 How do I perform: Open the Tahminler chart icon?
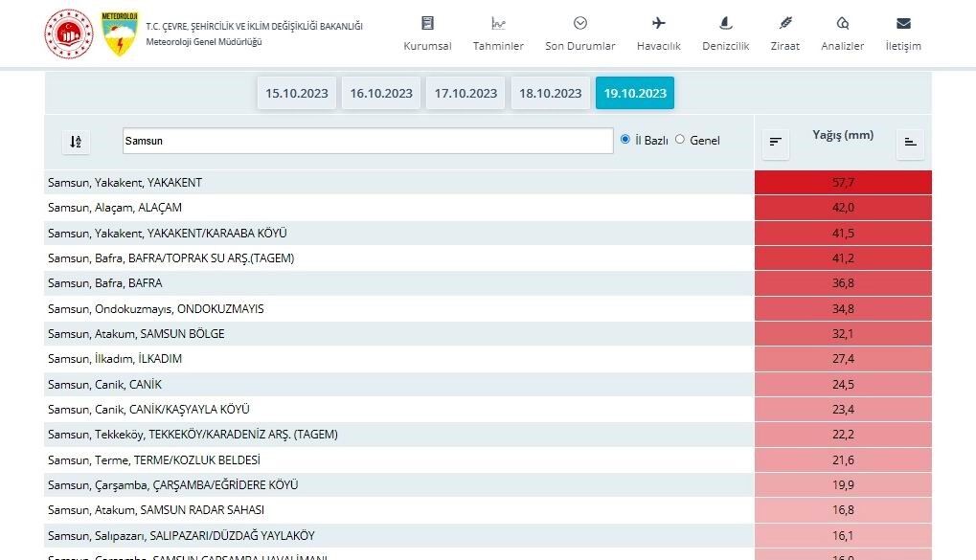pos(498,23)
